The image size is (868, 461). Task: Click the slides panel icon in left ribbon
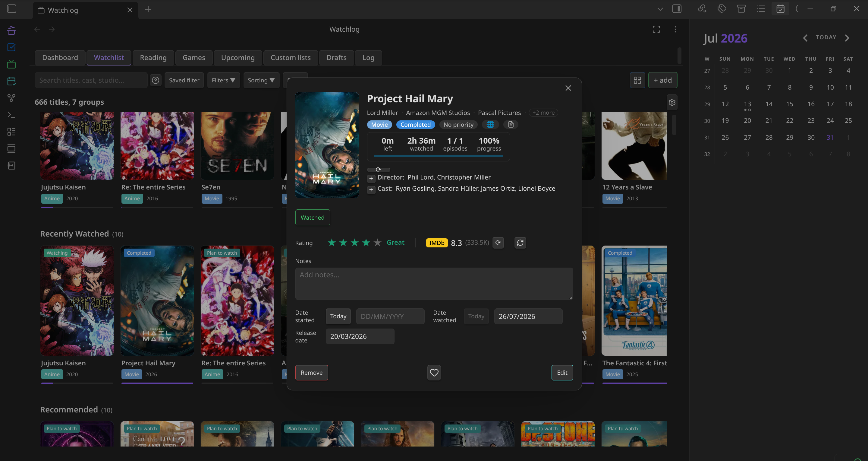click(x=11, y=149)
